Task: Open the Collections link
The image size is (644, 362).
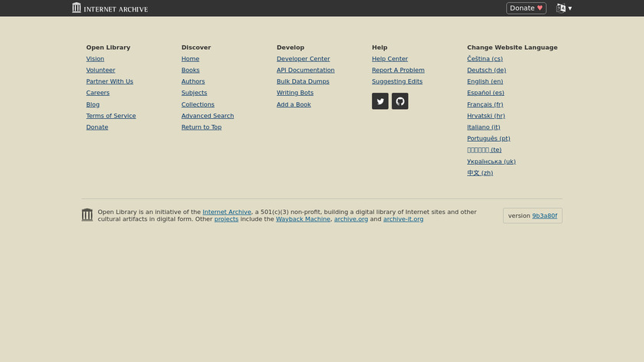Action: point(198,104)
